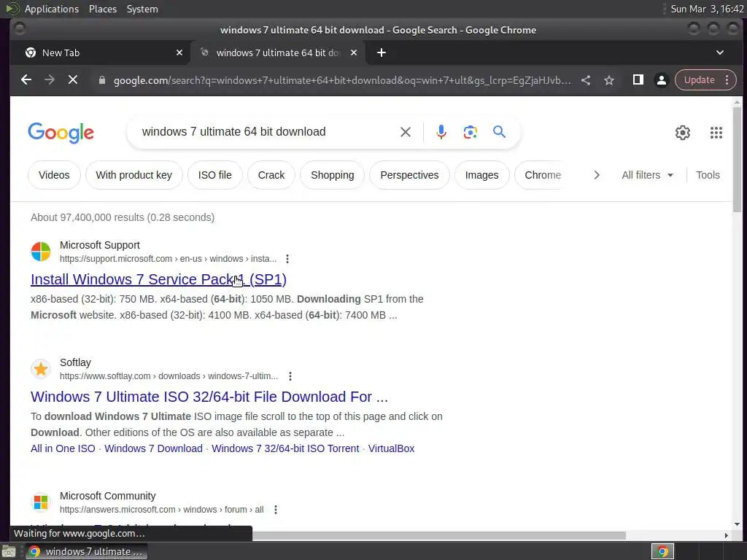Click the Chrome taskbar window button
The height and width of the screenshot is (560, 747).
coord(86,551)
